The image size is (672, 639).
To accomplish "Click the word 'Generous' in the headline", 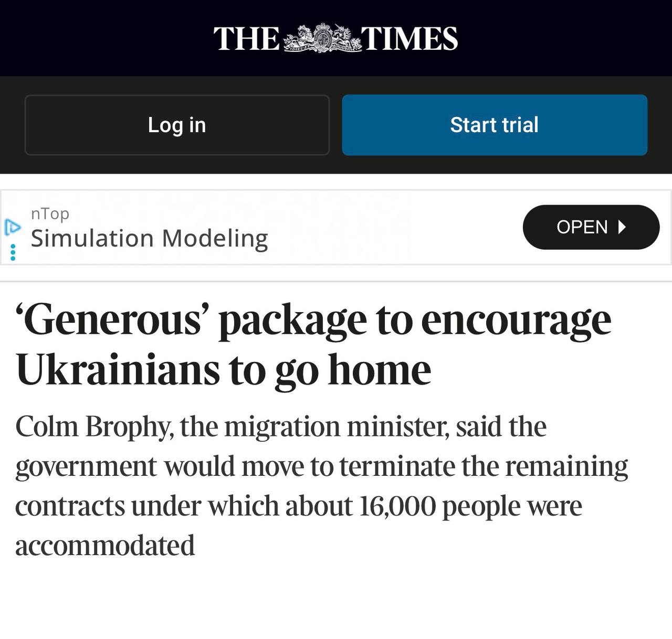I will [110, 320].
